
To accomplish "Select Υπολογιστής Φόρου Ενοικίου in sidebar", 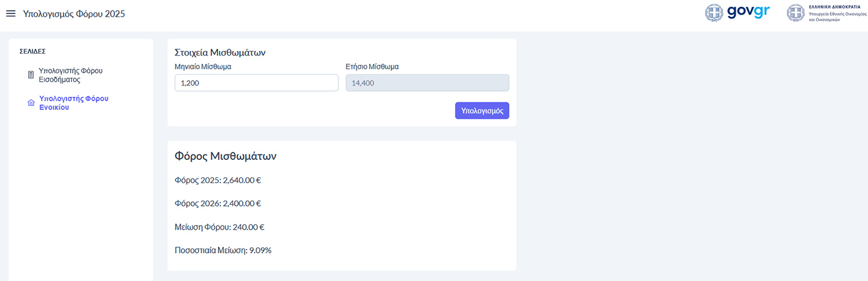I will 74,103.
